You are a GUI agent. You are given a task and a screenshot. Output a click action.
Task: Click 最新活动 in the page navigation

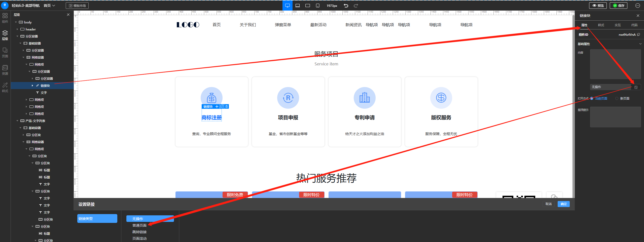(x=318, y=25)
